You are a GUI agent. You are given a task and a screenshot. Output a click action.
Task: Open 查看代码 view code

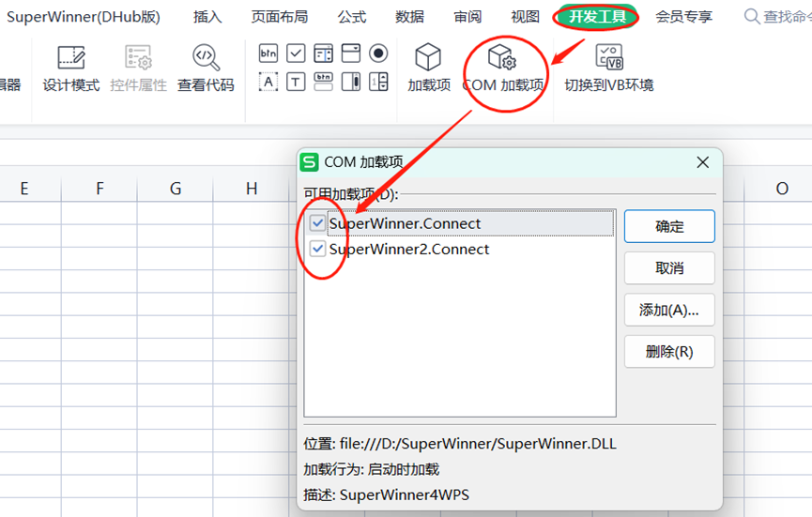point(206,68)
